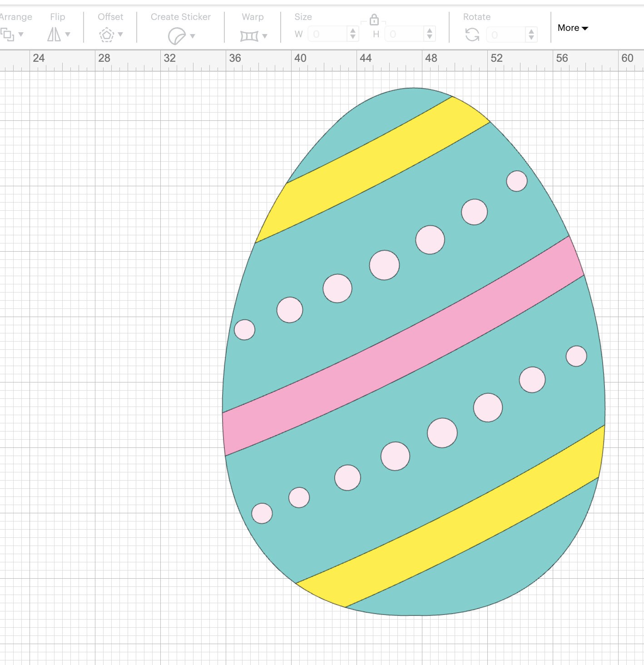644x665 pixels.
Task: Click the Arrange label
Action: pyautogui.click(x=16, y=17)
